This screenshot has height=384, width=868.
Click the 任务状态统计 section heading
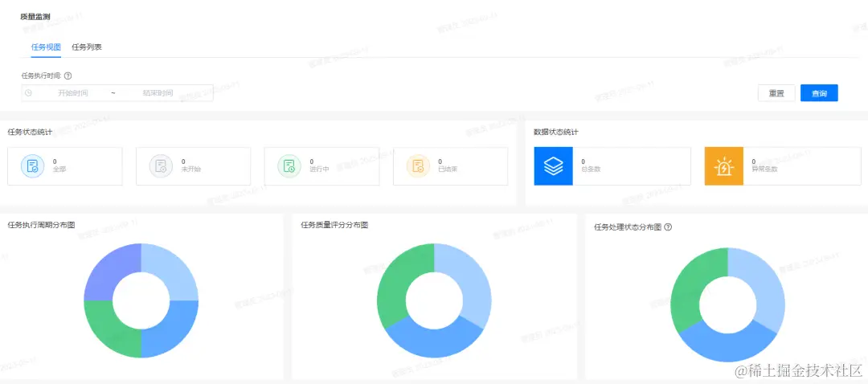[x=30, y=133]
